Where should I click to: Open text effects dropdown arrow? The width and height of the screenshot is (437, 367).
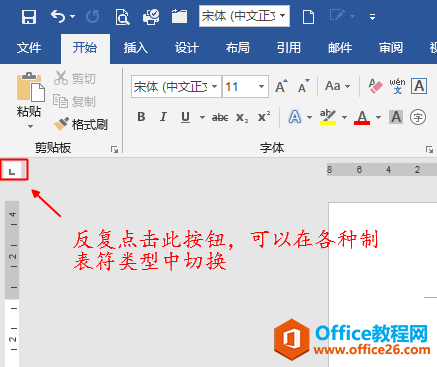309,117
